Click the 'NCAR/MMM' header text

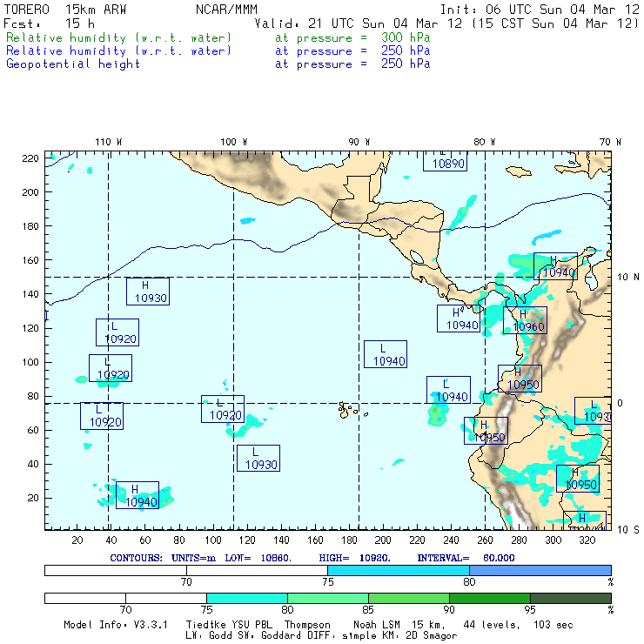226,9
